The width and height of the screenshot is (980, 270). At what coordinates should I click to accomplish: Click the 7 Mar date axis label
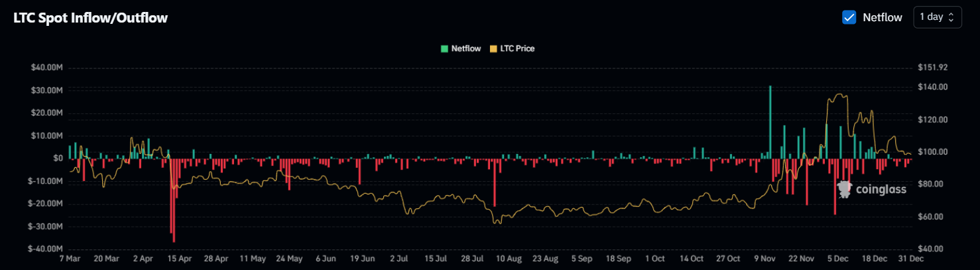pyautogui.click(x=70, y=258)
